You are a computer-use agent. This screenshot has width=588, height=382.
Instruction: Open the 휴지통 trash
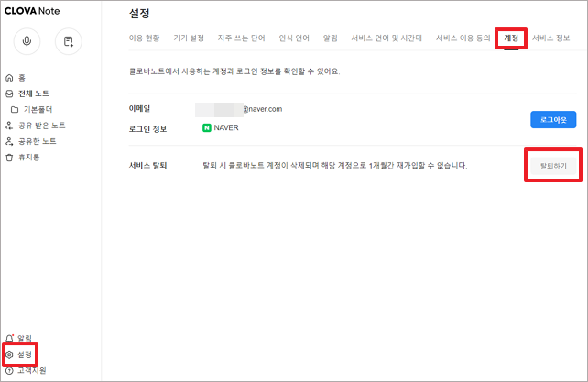click(x=28, y=158)
